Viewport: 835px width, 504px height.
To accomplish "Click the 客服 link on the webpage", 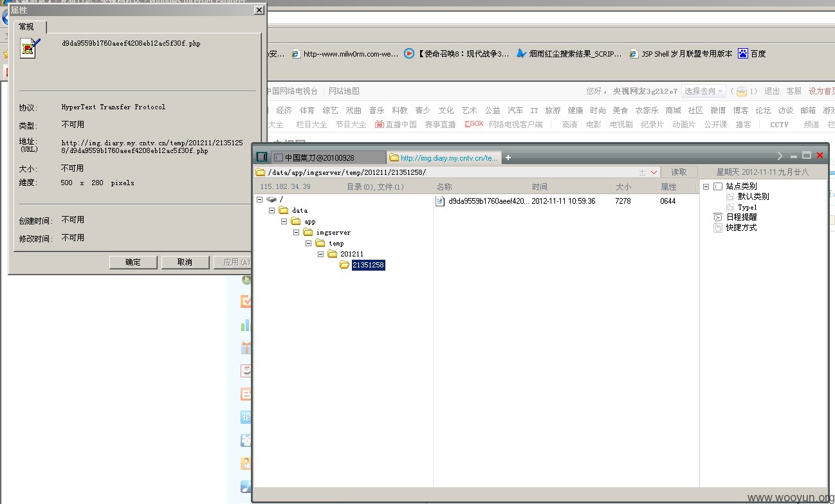I will coord(794,91).
